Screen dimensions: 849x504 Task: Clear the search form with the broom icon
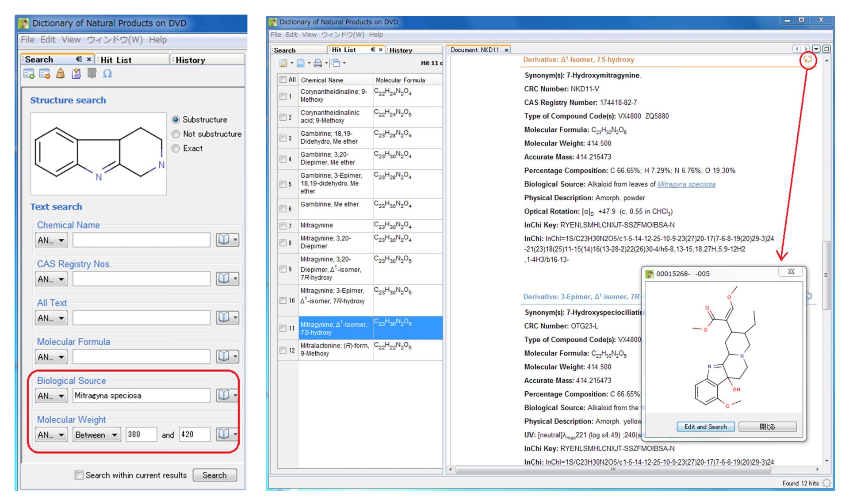[60, 74]
